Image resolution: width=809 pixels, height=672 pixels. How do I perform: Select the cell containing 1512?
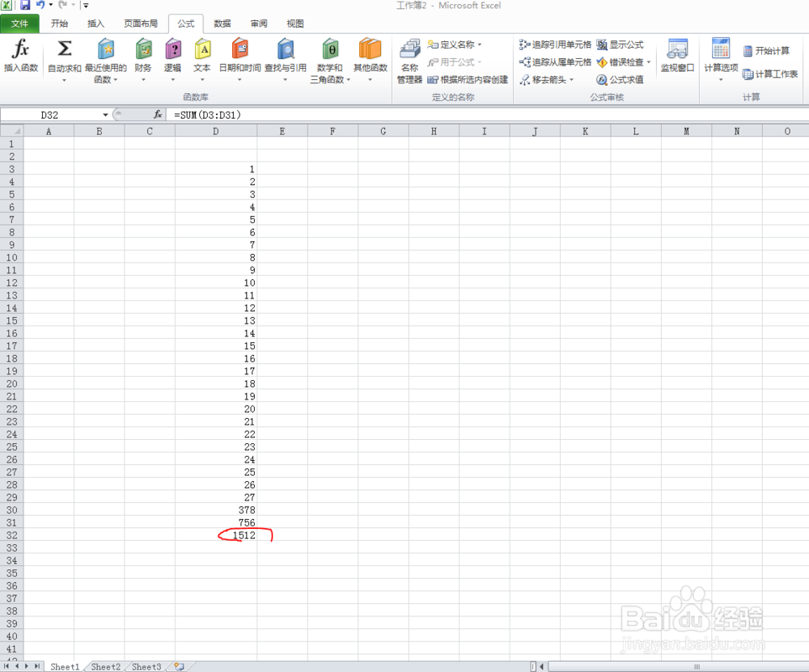[x=216, y=535]
